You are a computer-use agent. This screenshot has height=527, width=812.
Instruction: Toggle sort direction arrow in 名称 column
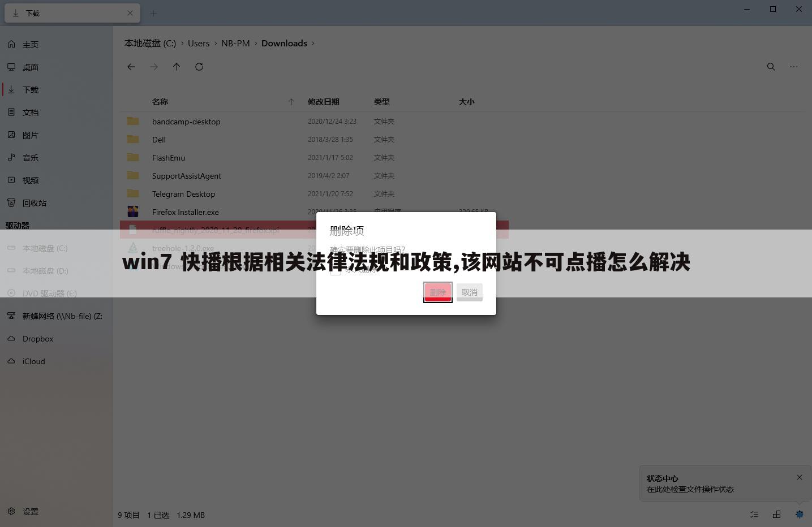291,102
